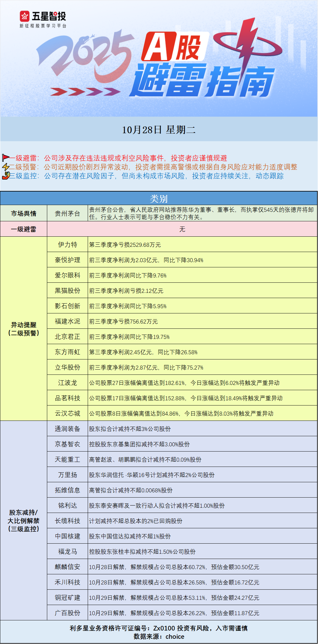Click the 类别 table header

(x=159, y=198)
